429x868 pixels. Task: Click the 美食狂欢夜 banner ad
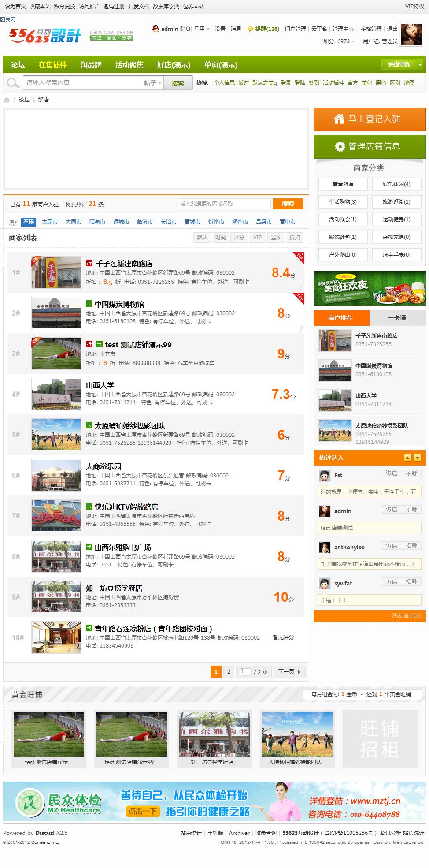click(370, 288)
